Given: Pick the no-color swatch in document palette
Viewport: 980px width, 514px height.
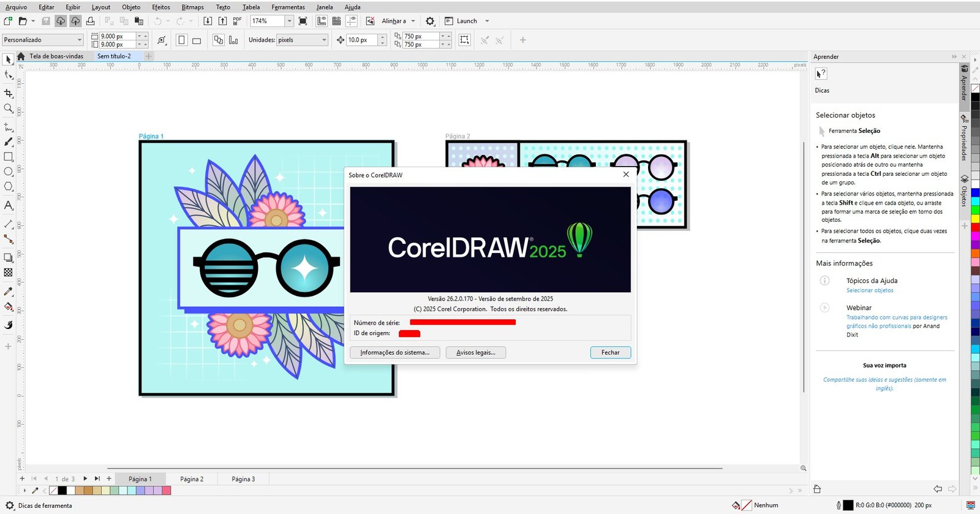Looking at the screenshot, I should tap(53, 490).
